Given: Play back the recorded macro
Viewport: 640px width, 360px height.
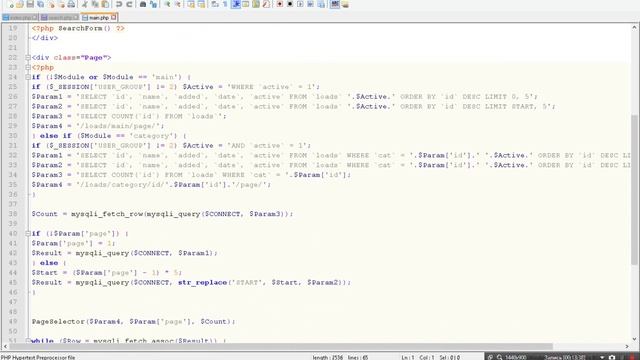Looking at the screenshot, I should click(x=300, y=4).
